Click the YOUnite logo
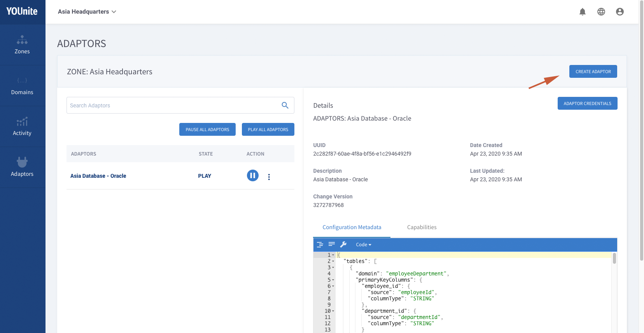 (x=22, y=11)
